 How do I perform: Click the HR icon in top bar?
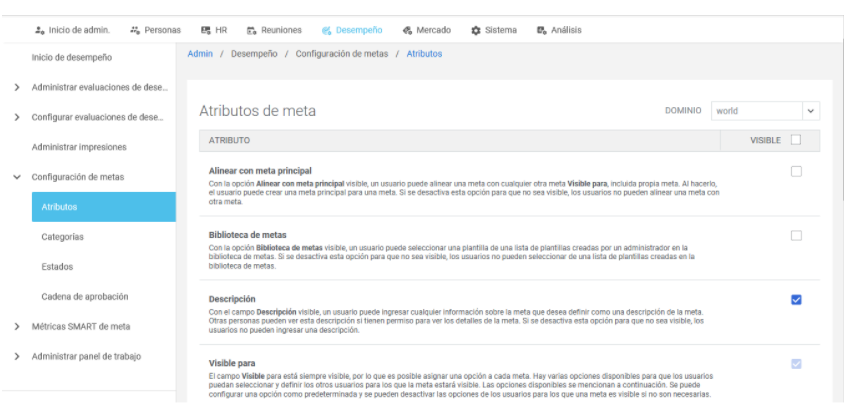(x=206, y=31)
